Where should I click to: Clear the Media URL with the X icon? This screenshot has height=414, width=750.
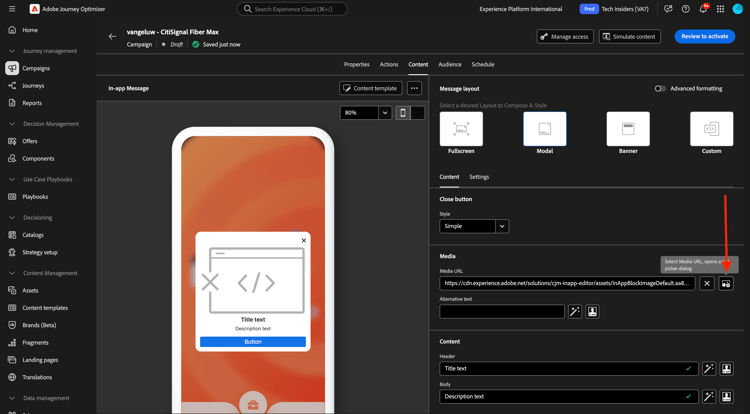coord(706,283)
